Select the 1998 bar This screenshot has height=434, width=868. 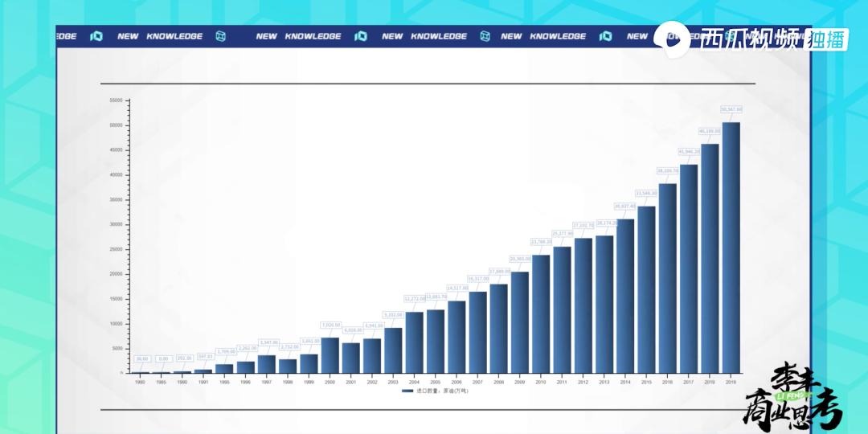tap(288, 366)
